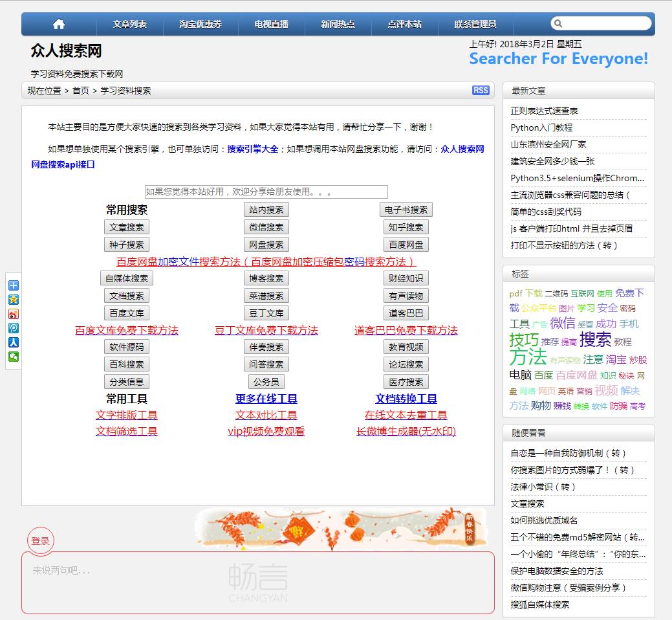
Task: Click the 道客巴巴 button
Action: click(406, 313)
